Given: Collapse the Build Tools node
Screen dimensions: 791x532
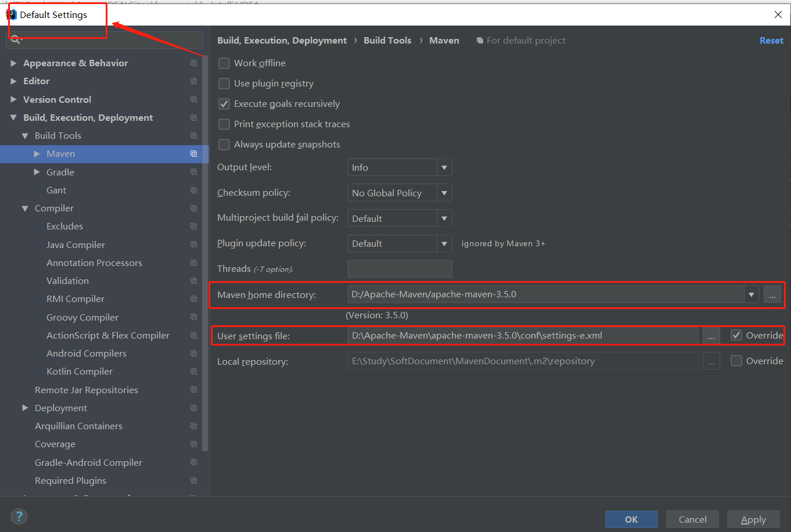Looking at the screenshot, I should [25, 135].
